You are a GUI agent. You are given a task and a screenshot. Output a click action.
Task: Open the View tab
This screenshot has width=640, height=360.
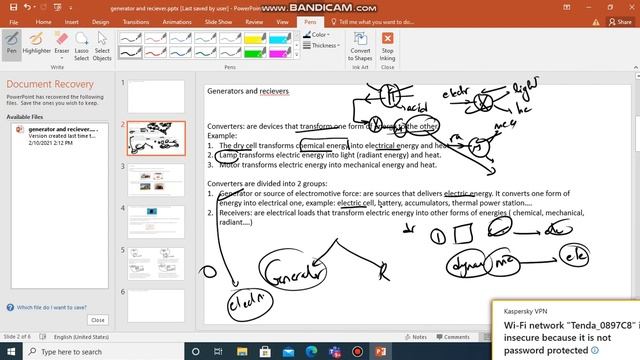[282, 22]
